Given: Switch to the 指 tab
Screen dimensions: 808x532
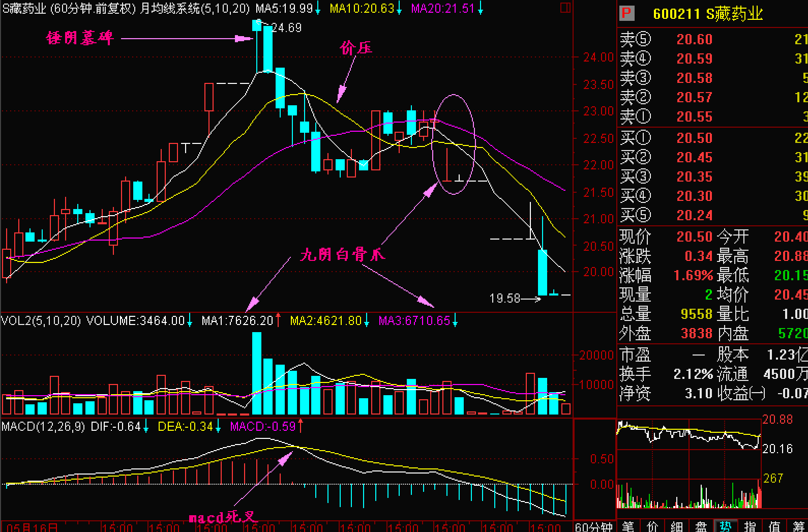Looking at the screenshot, I should click(750, 526).
